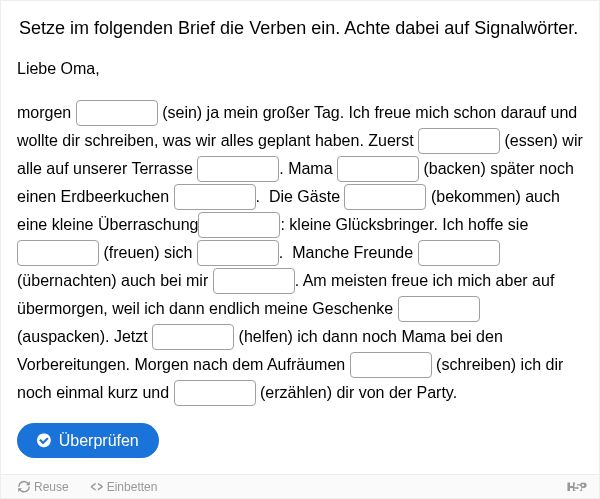Focus the blank after 'meine Geschenke'
Screen dimensions: 600x499
[x=439, y=309]
